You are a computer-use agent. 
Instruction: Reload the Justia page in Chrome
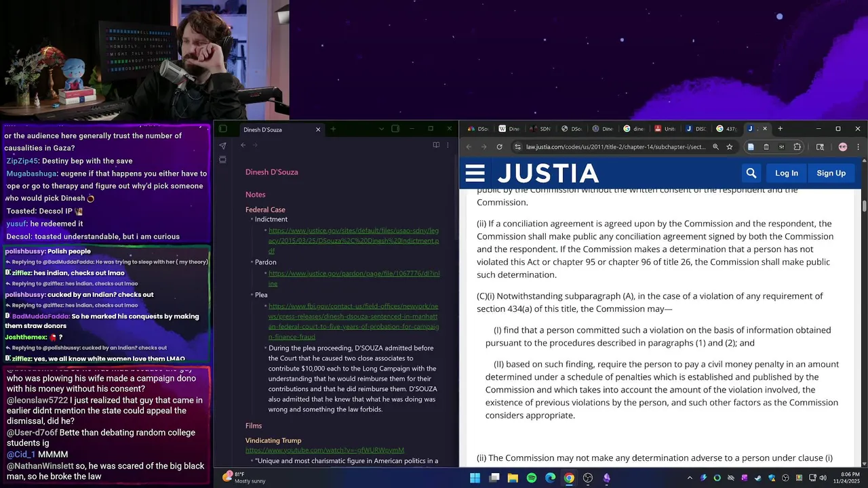[500, 146]
